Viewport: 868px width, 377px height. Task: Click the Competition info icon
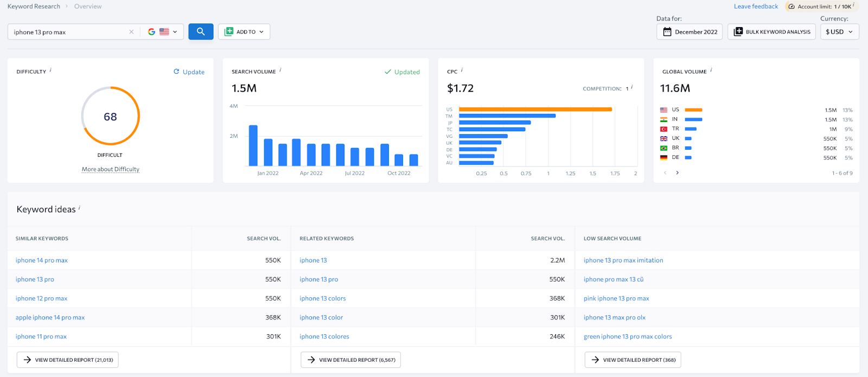click(632, 87)
